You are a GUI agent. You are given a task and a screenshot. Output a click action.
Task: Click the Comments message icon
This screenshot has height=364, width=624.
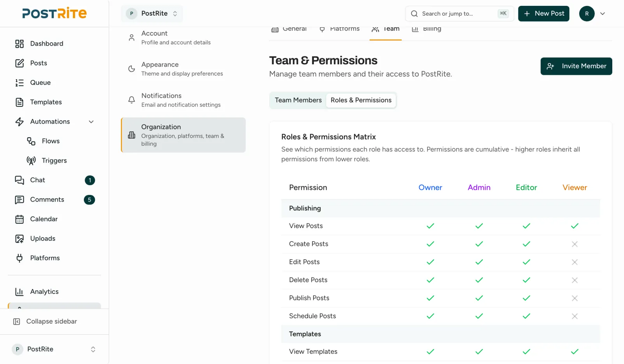click(x=19, y=200)
